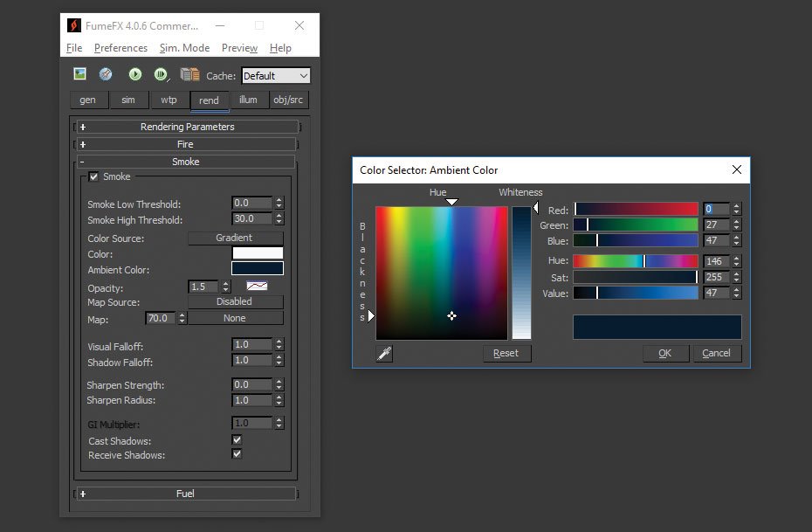Click the second FumeFX toolbar icon
This screenshot has height=532, width=812.
[106, 74]
